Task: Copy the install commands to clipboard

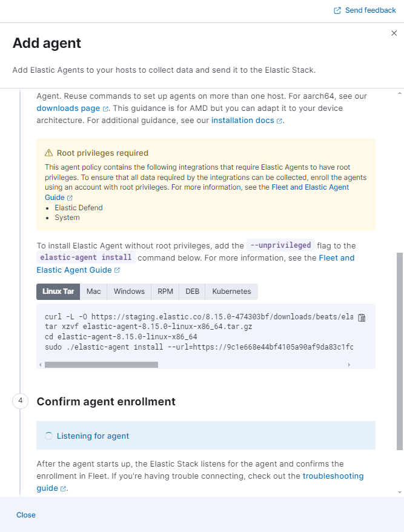Action: coord(362,317)
